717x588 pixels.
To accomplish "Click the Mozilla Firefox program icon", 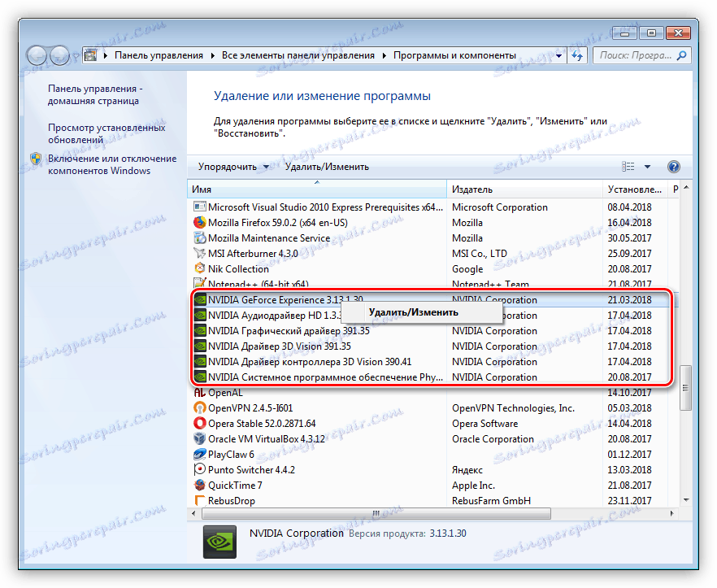I will point(199,222).
